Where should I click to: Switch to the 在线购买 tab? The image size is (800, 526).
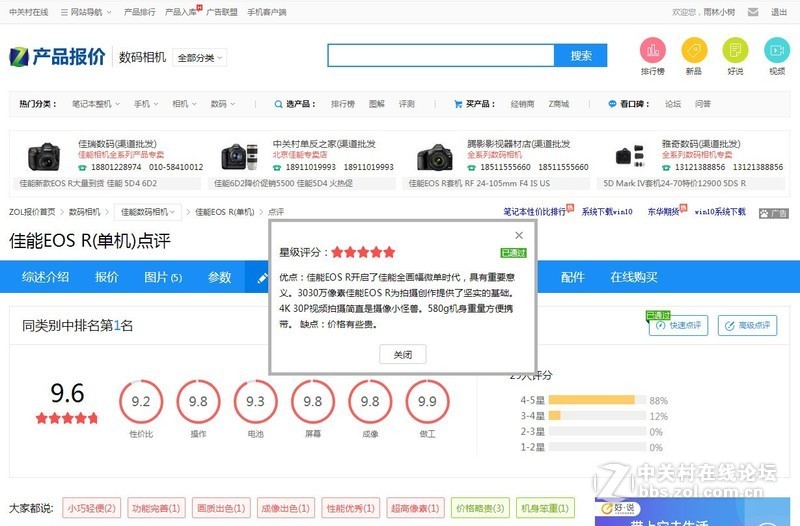634,277
